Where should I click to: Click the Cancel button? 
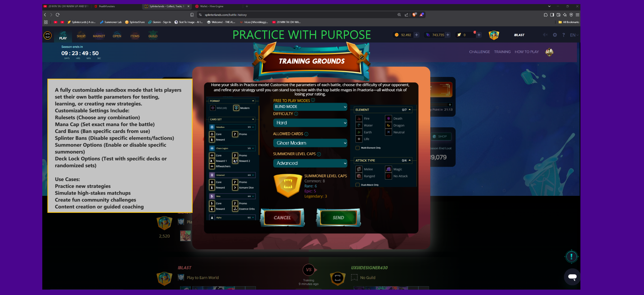tap(282, 218)
